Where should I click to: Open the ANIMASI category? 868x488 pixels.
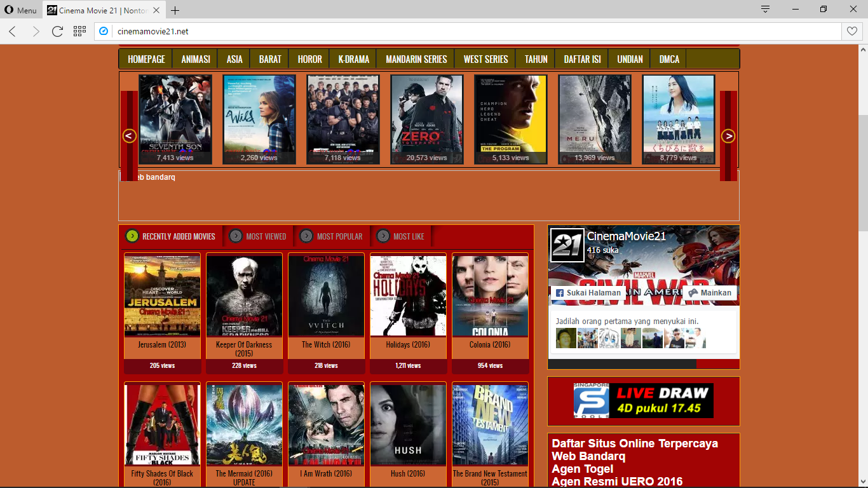tap(196, 59)
